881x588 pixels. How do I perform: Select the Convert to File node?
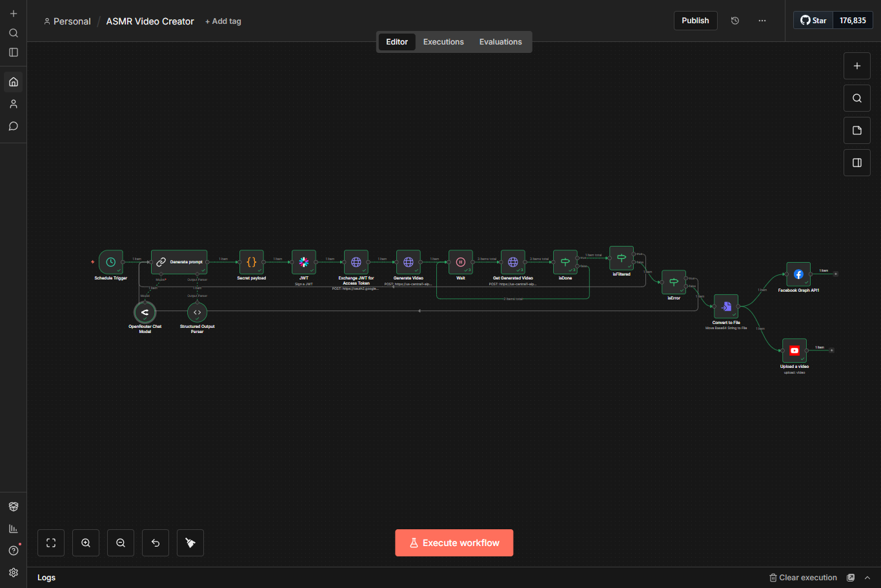(x=726, y=307)
